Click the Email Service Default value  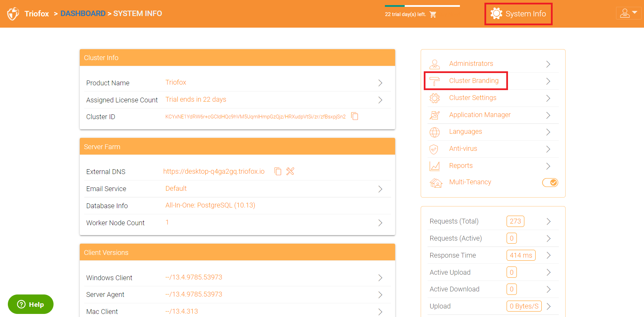[x=176, y=188]
